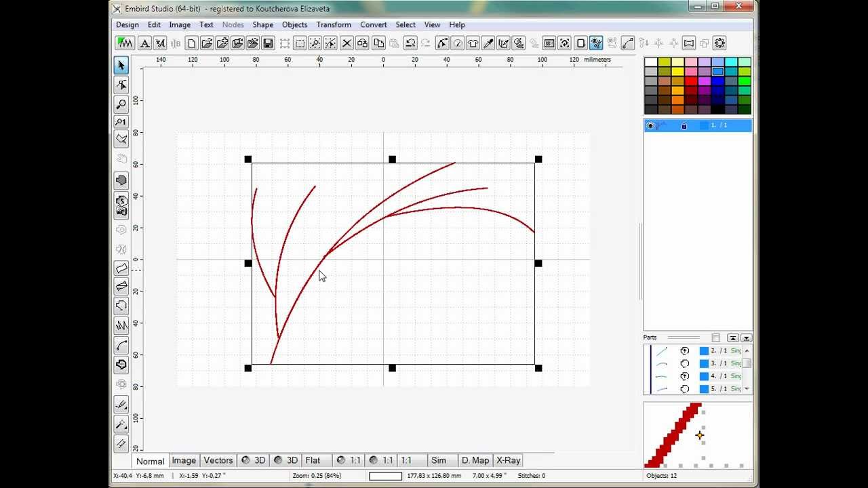Open the Edit menu
Image resolution: width=868 pixels, height=488 pixels.
pyautogui.click(x=155, y=25)
